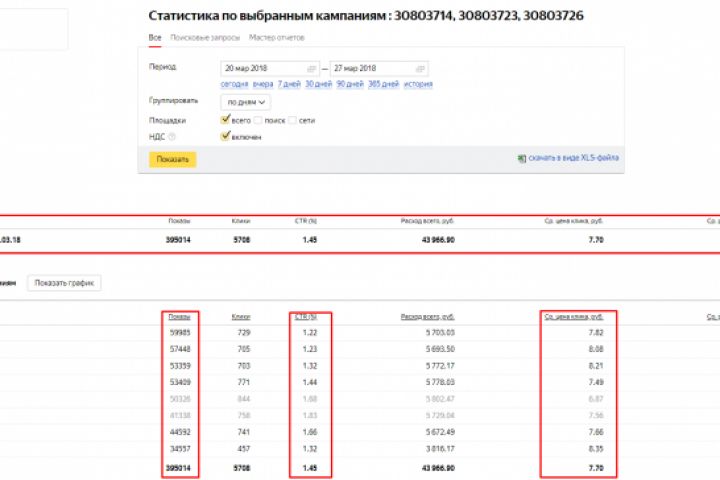Click the spend value 5 693.50
Image resolution: width=720 pixels, height=480 pixels.
pos(440,349)
